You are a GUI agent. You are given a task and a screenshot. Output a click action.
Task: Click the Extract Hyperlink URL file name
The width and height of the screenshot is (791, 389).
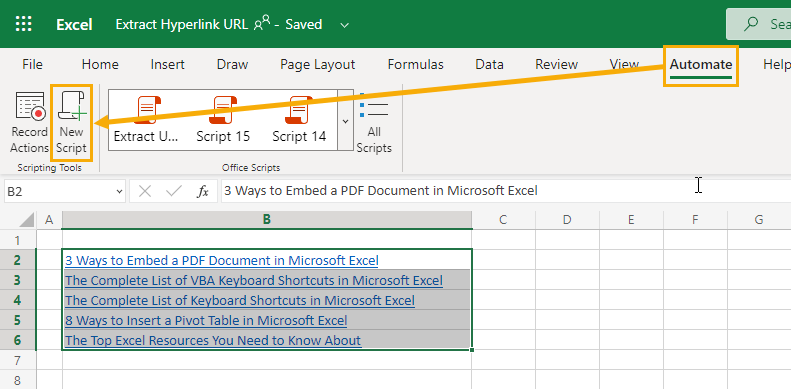182,24
